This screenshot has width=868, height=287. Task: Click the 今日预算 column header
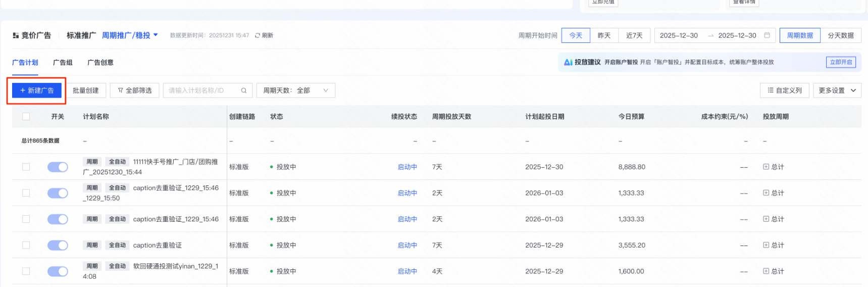tap(631, 117)
